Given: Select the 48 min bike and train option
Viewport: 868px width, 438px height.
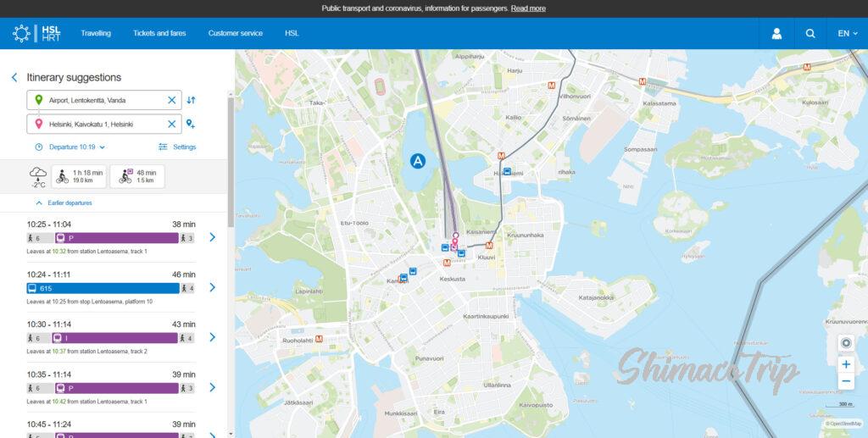Looking at the screenshot, I should [x=137, y=176].
